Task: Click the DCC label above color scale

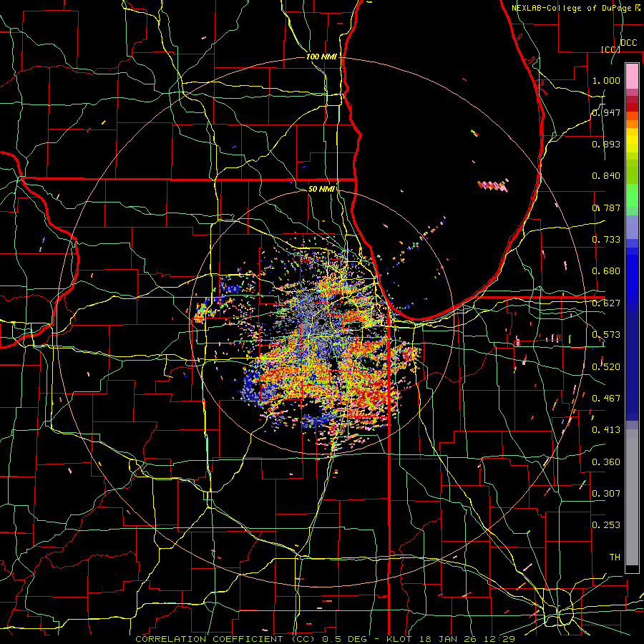Action: (x=629, y=43)
